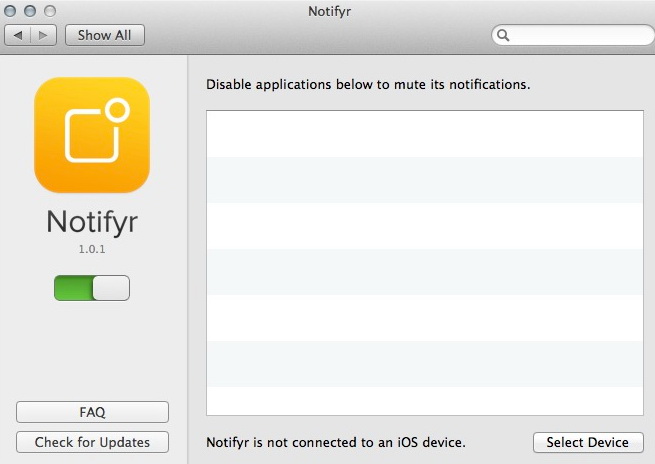Toggle the green Notifyr on/off switch
Image resolution: width=655 pixels, height=464 pixels.
(92, 288)
